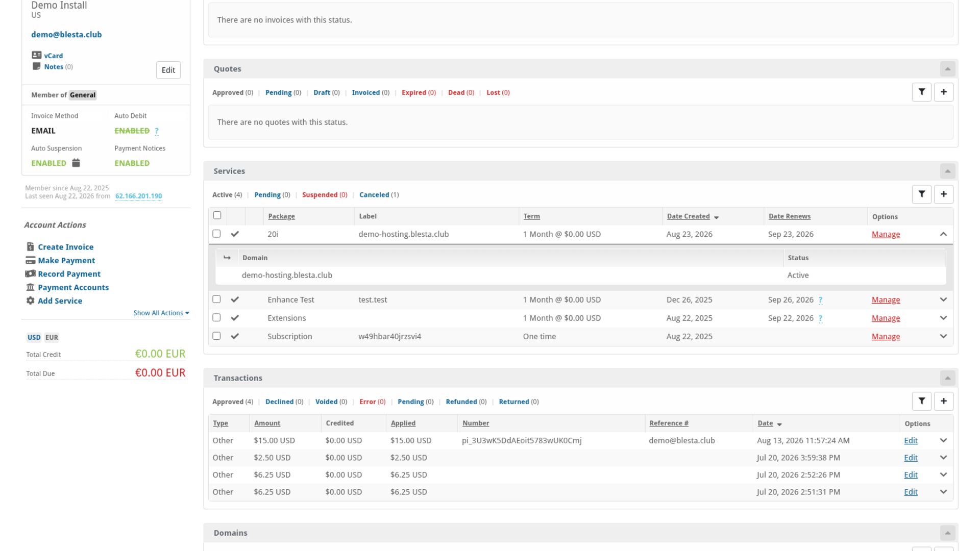Image resolution: width=980 pixels, height=551 pixels.
Task: Expand the Extensions service row
Action: [x=943, y=318]
